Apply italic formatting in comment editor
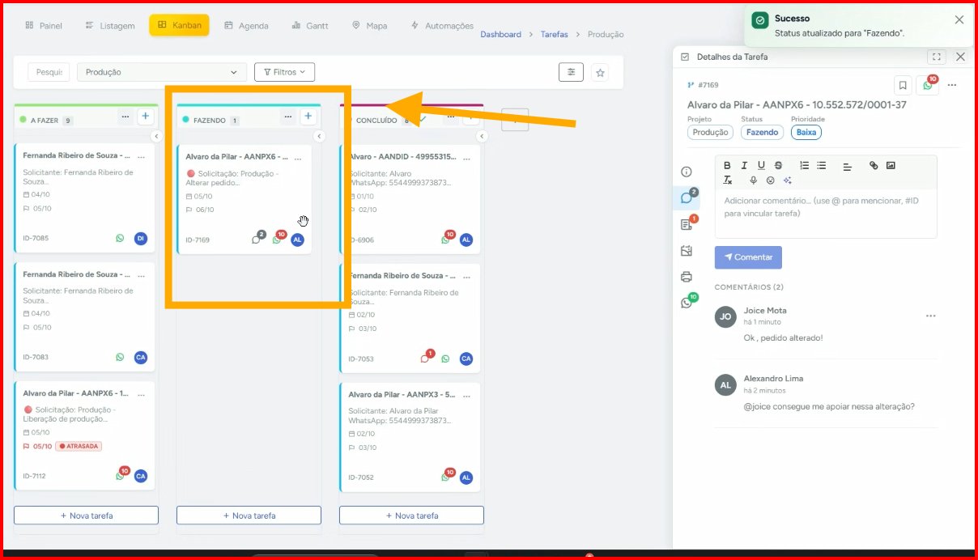978x560 pixels. coord(744,166)
